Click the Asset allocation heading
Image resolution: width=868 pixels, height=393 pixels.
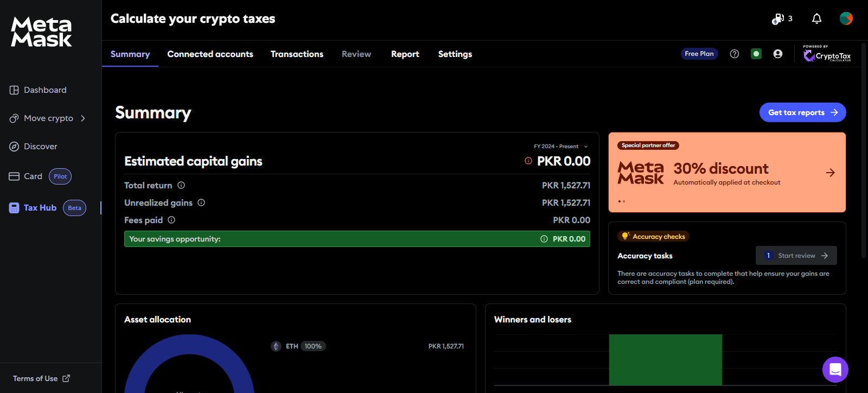click(157, 320)
